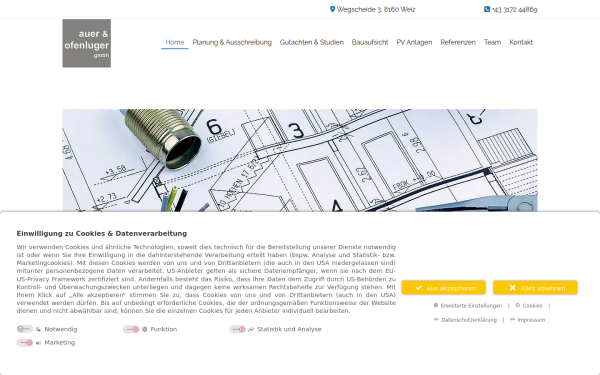Viewport: 600px width, 375px height.
Task: Open the Team menu item
Action: [x=492, y=42]
